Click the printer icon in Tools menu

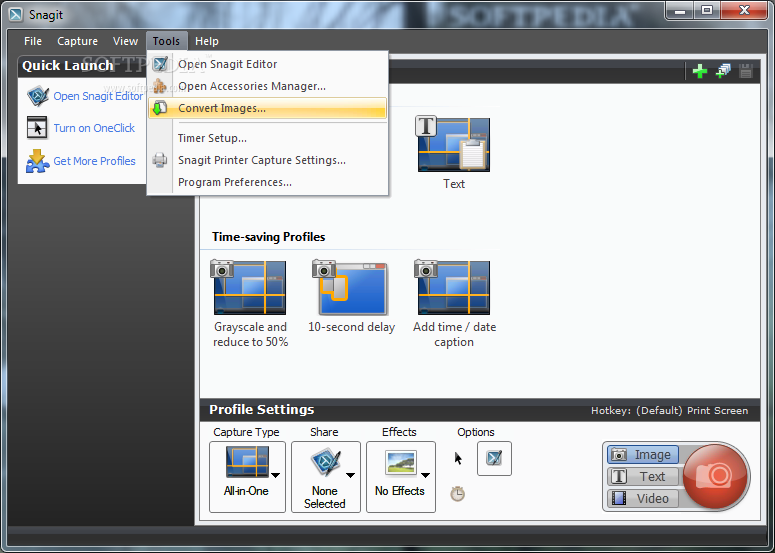(x=160, y=160)
